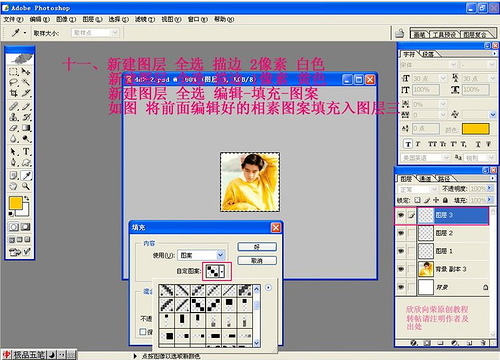Image resolution: width=500 pixels, height=360 pixels.
Task: Click the new layer button in Layers panel
Action: (x=469, y=343)
